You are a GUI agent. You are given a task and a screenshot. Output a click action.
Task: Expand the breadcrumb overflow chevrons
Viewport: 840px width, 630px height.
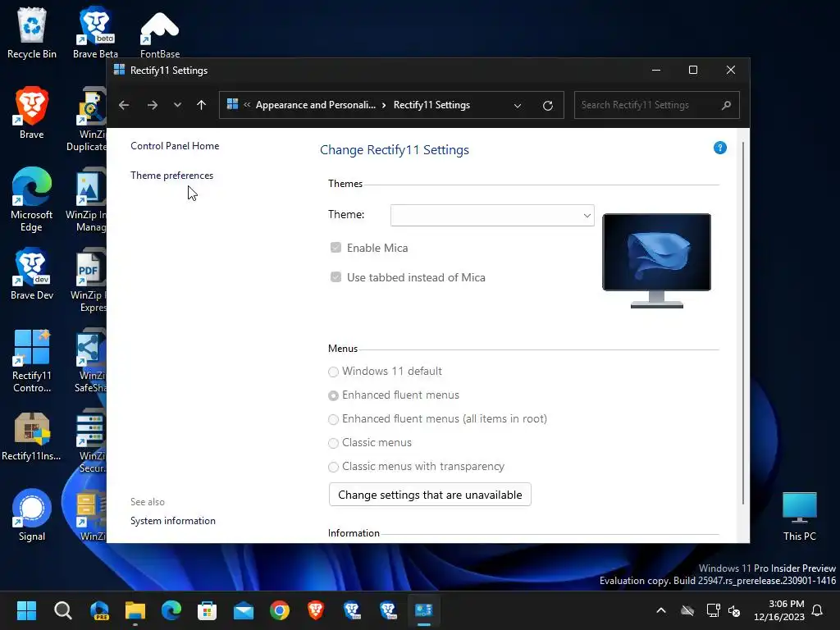coord(247,105)
